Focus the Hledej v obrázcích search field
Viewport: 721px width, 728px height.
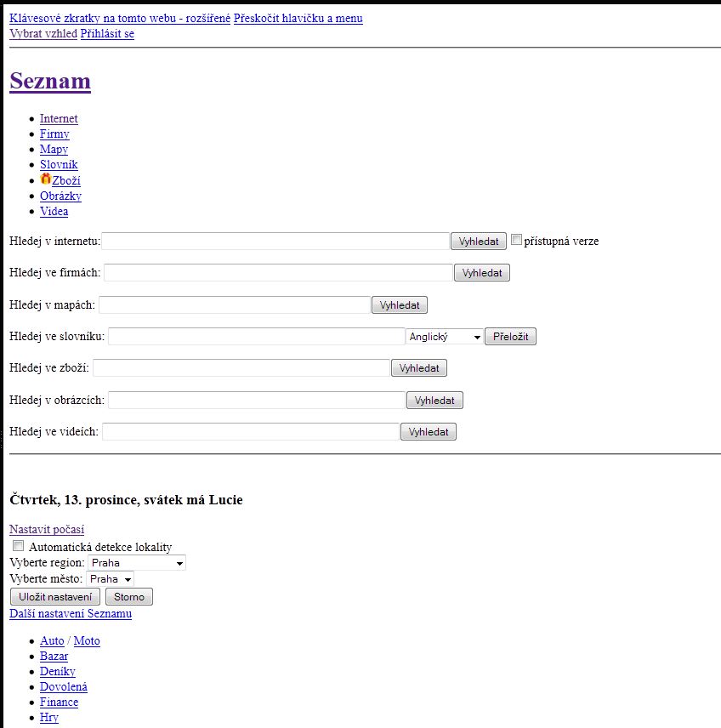point(257,401)
